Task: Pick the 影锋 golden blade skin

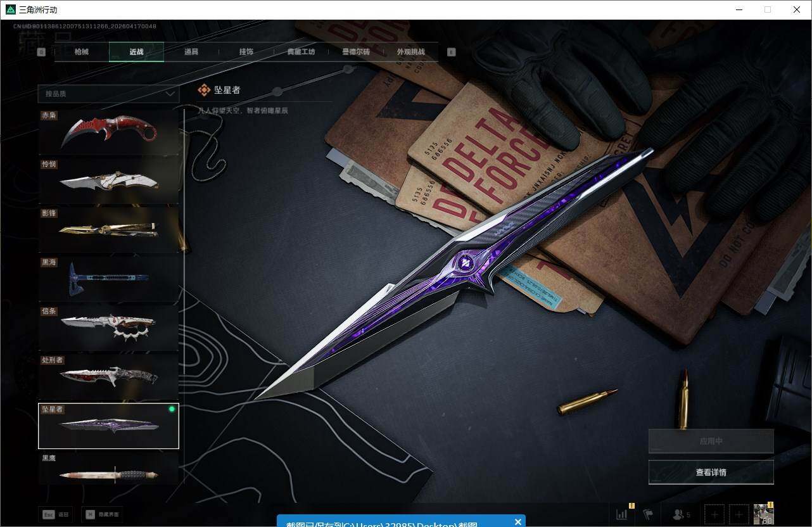Action: pyautogui.click(x=108, y=230)
